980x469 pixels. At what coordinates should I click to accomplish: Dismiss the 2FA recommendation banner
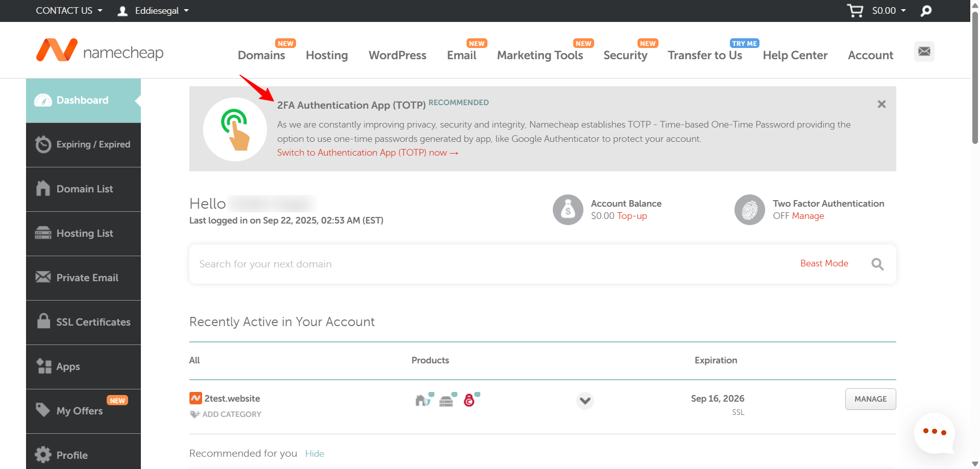(x=881, y=104)
